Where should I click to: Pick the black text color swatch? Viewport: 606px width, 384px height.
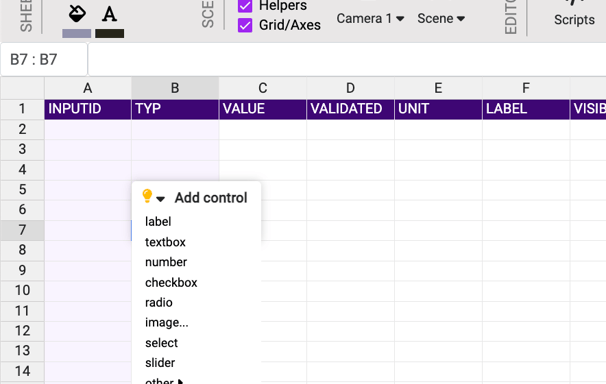[x=110, y=34]
